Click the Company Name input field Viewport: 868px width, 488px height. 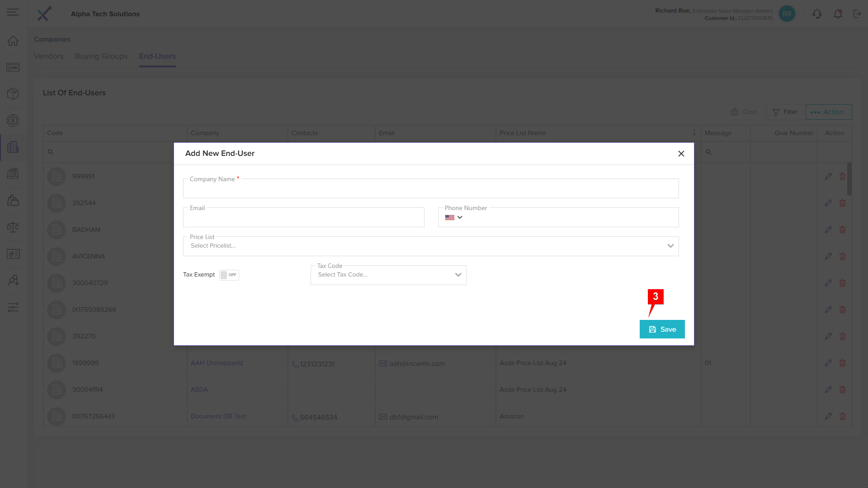(430, 189)
